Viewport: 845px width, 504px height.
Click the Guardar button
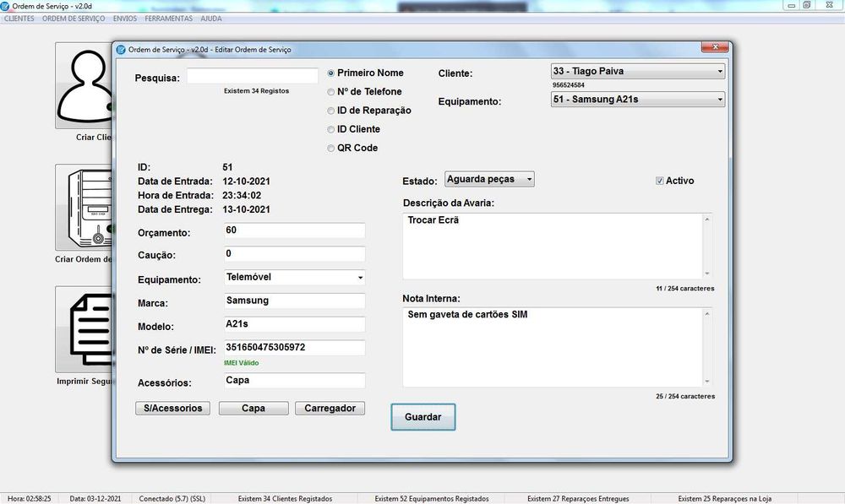[423, 417]
